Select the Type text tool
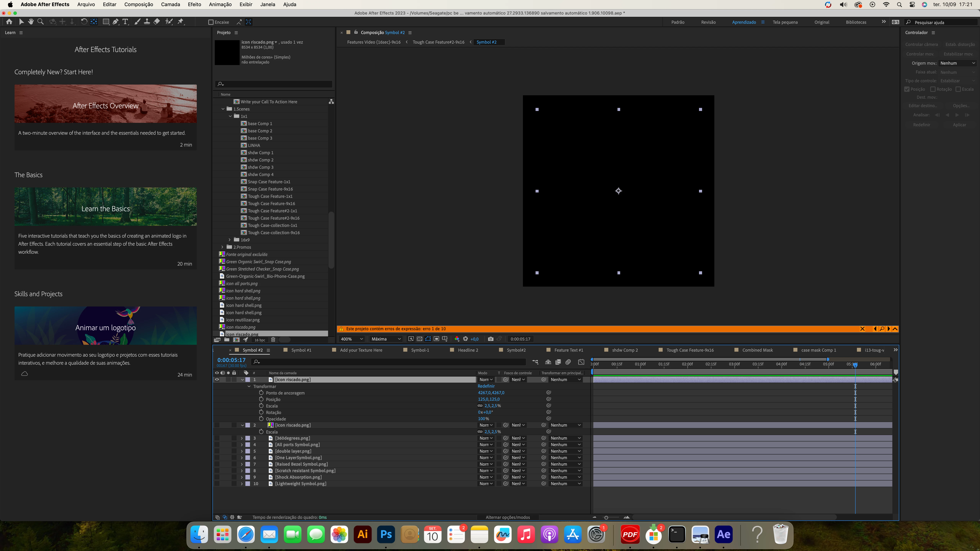The height and width of the screenshot is (551, 980). pyautogui.click(x=125, y=22)
